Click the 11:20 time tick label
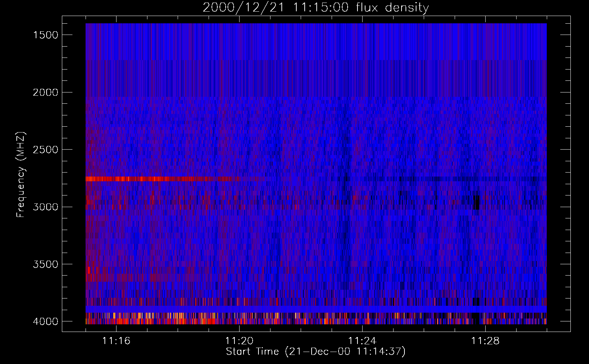Screen dimensions: 589x364 pos(239,341)
